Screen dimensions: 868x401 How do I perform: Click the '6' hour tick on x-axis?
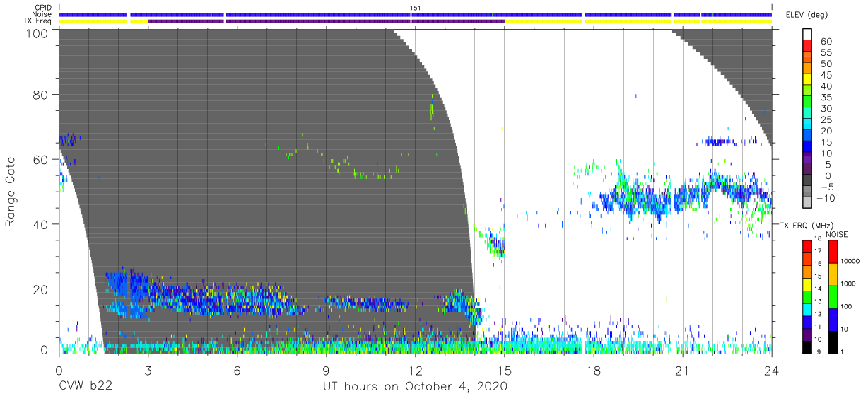pyautogui.click(x=237, y=370)
